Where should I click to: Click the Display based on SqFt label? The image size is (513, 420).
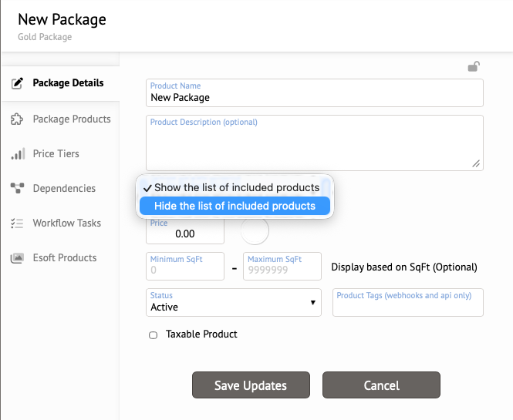click(x=404, y=267)
